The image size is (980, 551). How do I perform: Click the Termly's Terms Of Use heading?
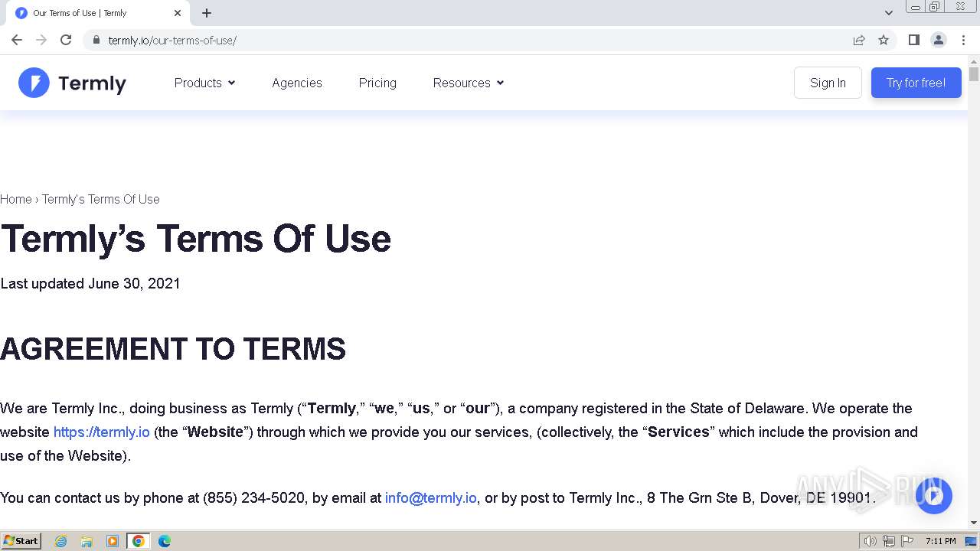click(x=196, y=239)
